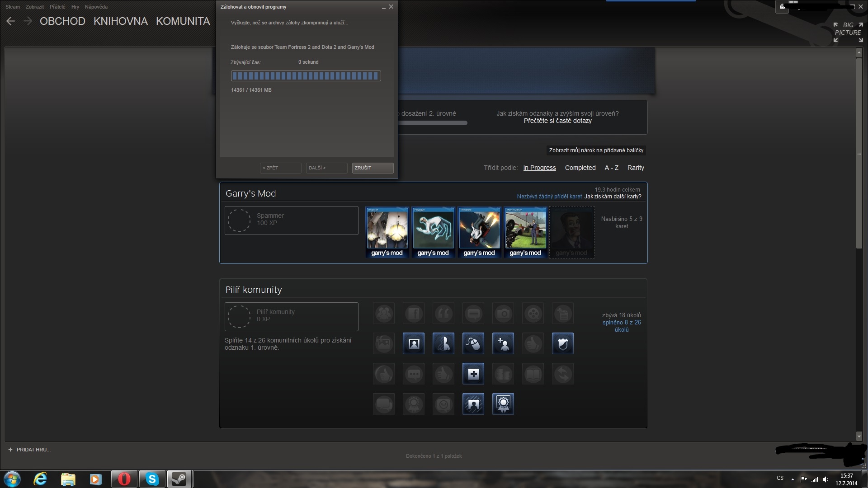
Task: Go back with the left arrow
Action: point(11,21)
